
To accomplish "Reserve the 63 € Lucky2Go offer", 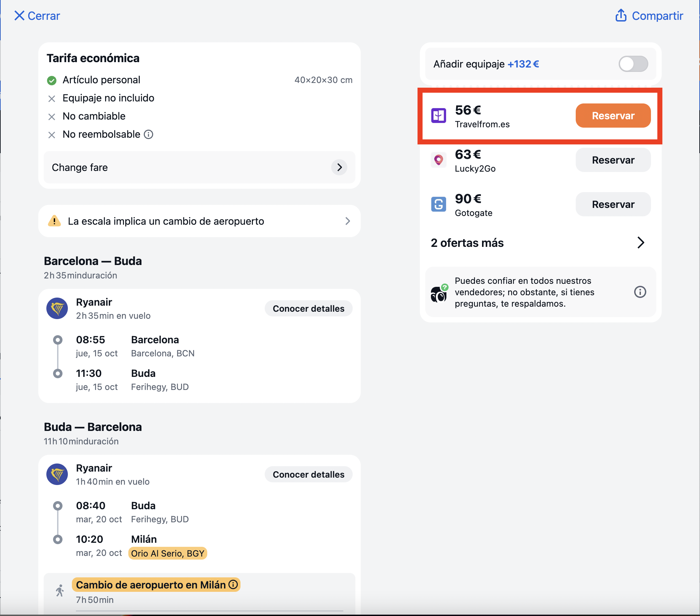I will coord(613,160).
